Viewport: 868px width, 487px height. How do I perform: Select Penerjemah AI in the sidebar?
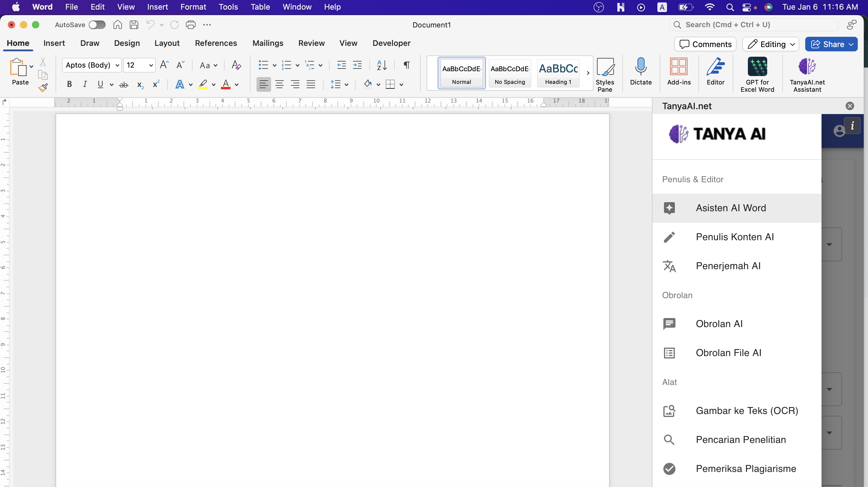pos(728,266)
